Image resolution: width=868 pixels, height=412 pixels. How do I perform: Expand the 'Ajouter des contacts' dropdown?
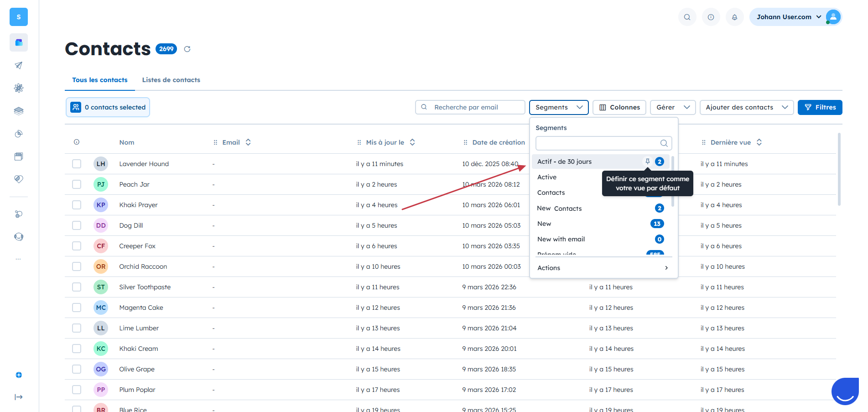747,107
